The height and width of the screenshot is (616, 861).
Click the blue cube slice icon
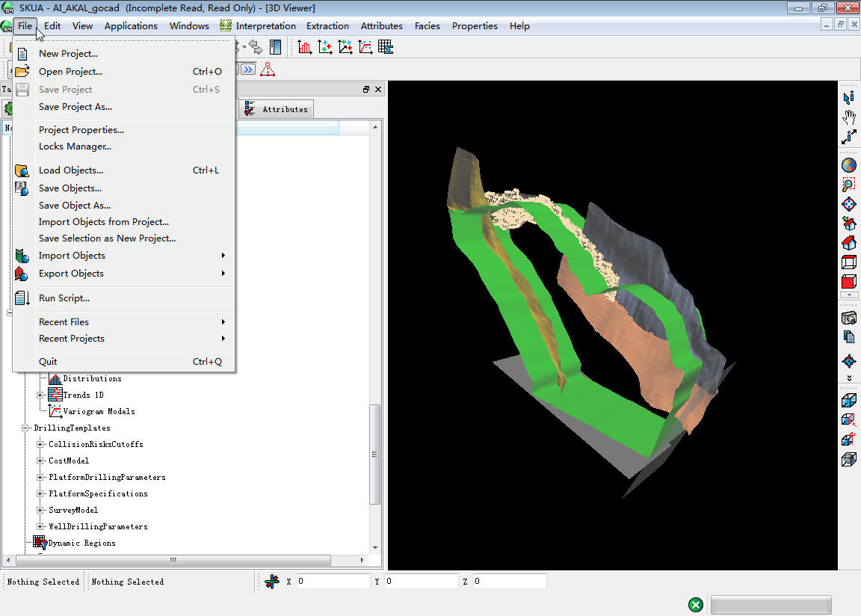pyautogui.click(x=849, y=400)
